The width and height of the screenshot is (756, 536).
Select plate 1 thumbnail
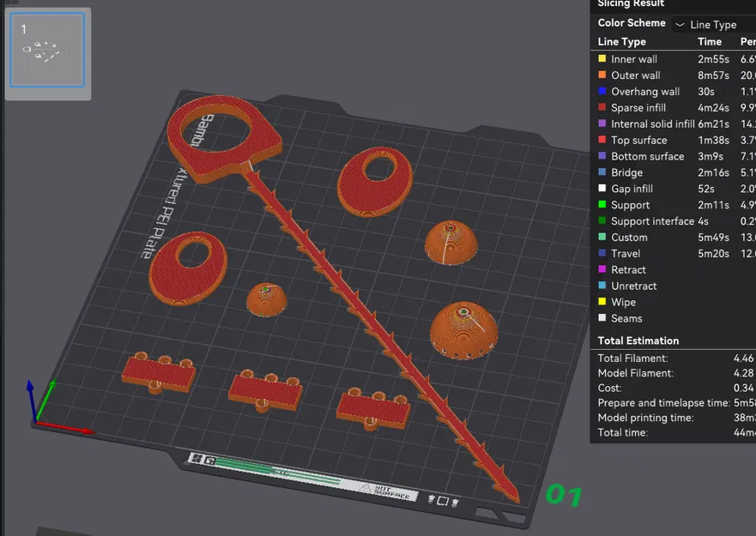click(x=47, y=50)
